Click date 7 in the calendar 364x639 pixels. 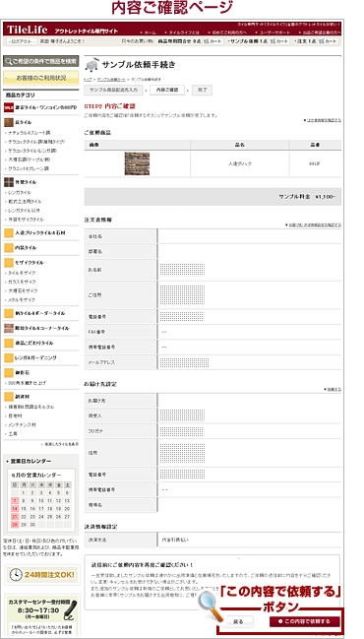click(x=15, y=500)
